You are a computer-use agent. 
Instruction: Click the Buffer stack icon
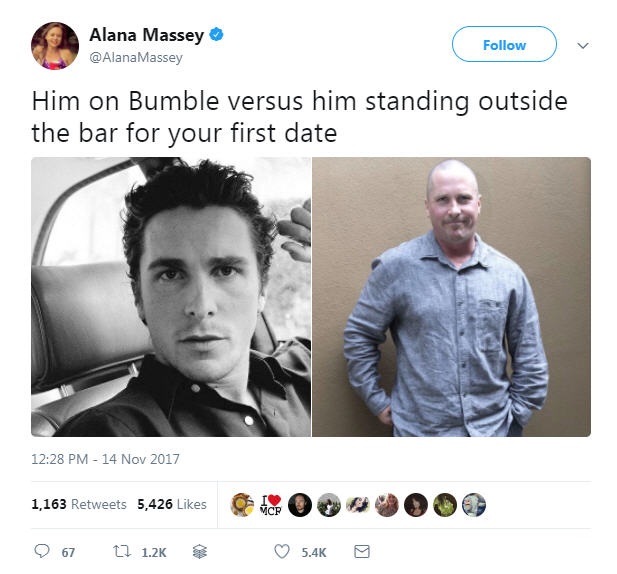tap(200, 552)
